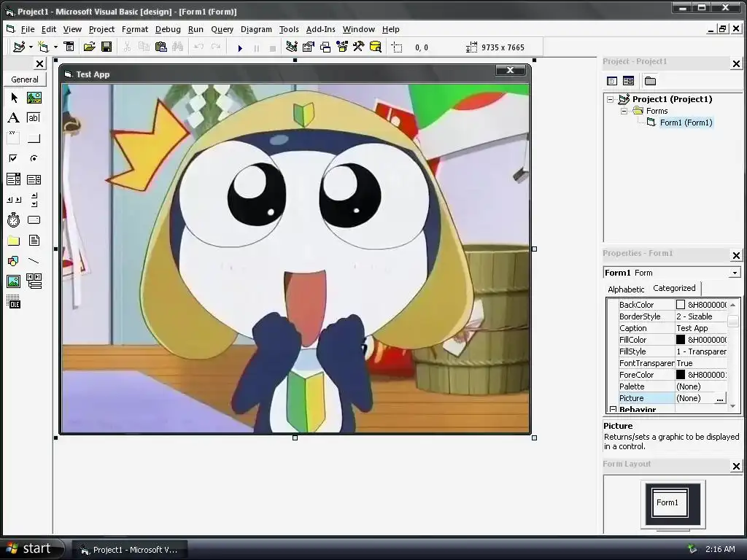The width and height of the screenshot is (747, 560).
Task: Select the PictureBox control tool
Action: [x=34, y=98]
